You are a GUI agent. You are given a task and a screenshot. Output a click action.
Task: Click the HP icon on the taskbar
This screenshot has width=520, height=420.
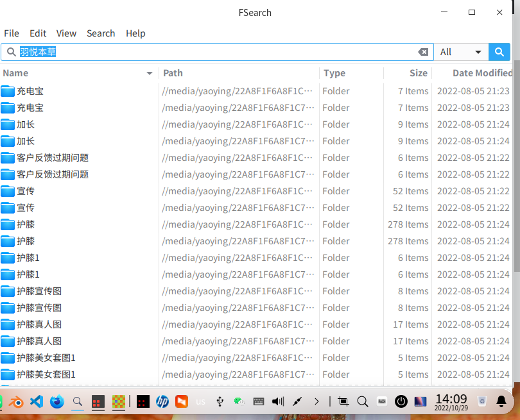162,401
